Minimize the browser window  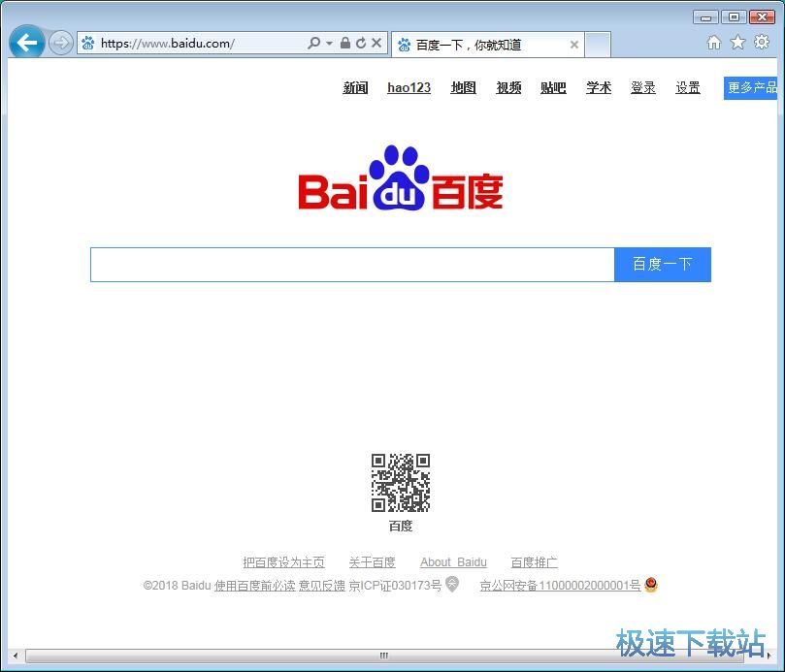705,17
